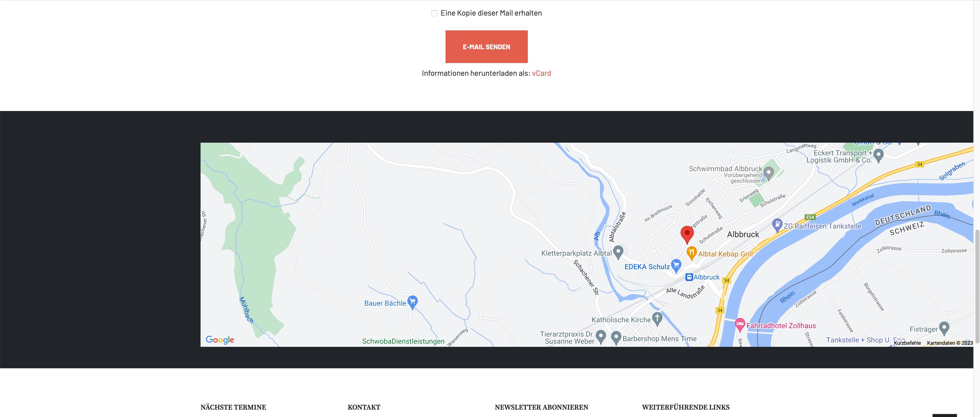This screenshot has height=417, width=980.
Task: Click the Kletterparkplatz Albtal map pin
Action: [x=618, y=252]
